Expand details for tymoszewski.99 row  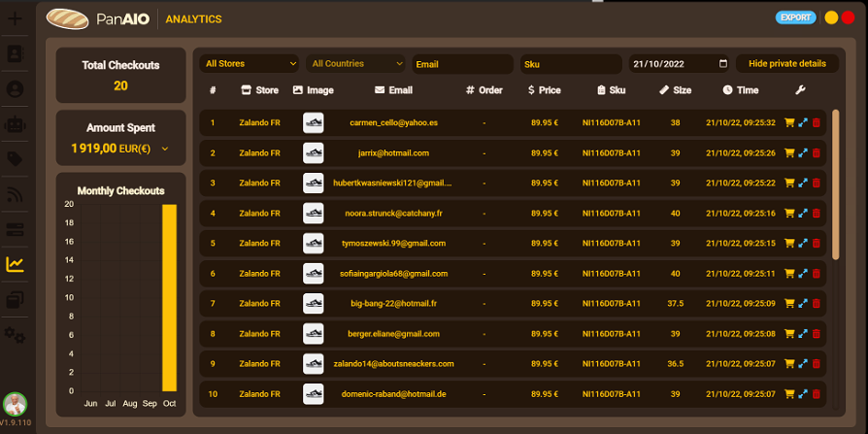[x=803, y=243]
